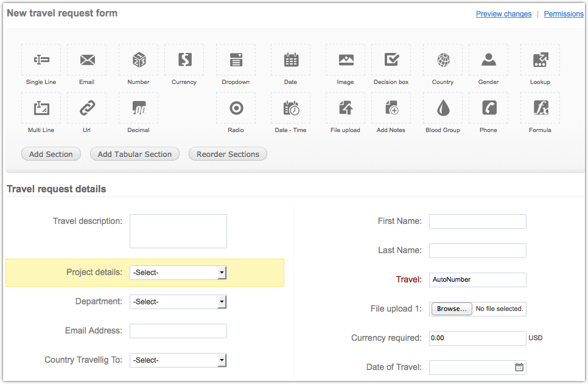Add a File upload field icon
Screen dimensions: 588x384
pos(345,108)
